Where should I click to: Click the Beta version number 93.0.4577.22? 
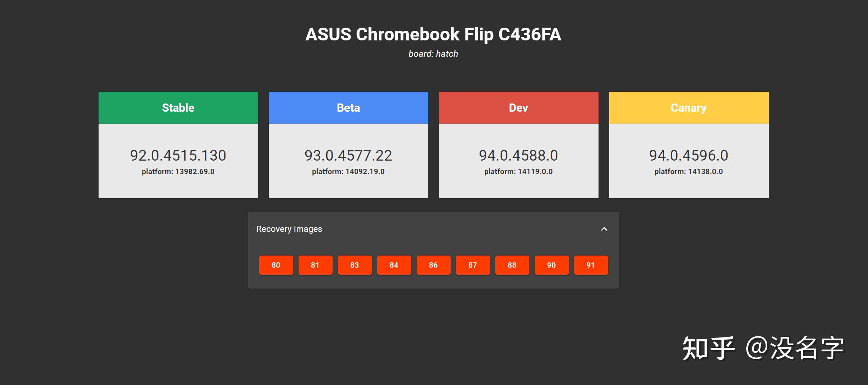click(x=348, y=155)
